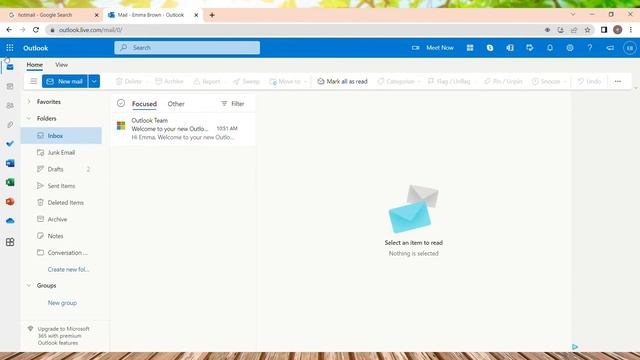
Task: Open More apps icon in left rail
Action: coord(10,242)
